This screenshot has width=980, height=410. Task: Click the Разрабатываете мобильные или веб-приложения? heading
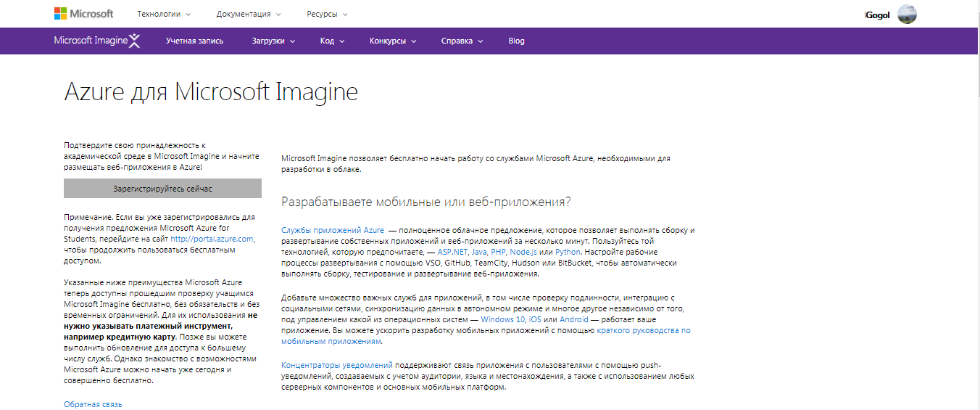pos(426,202)
